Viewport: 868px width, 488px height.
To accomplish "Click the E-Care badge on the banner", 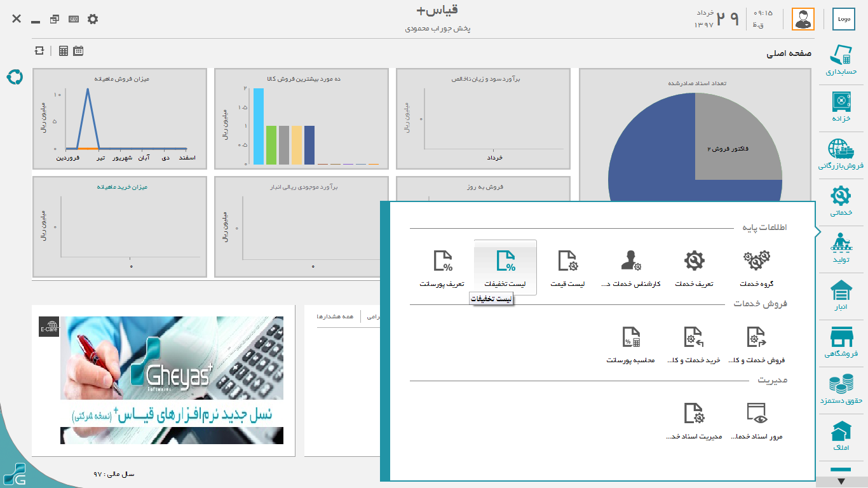I will pos(49,327).
